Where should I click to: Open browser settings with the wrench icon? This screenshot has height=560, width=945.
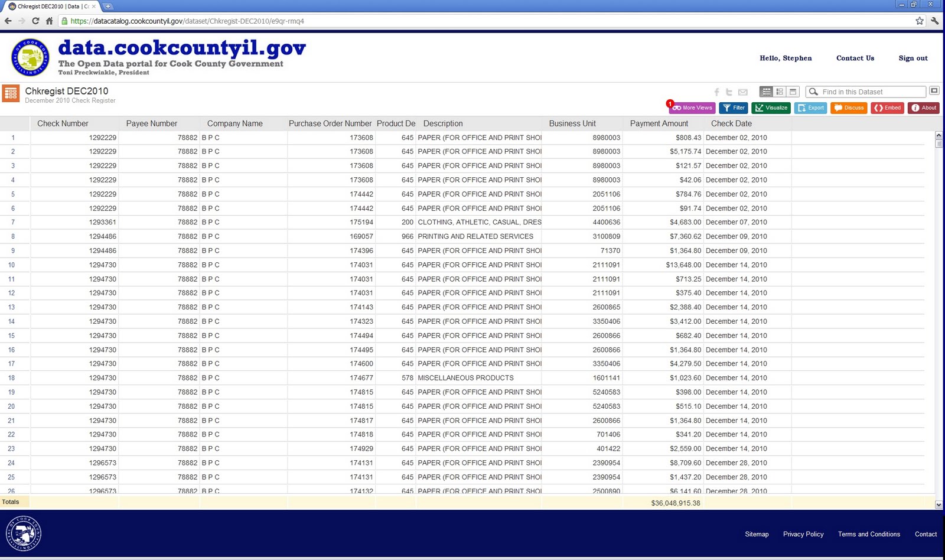coord(935,20)
